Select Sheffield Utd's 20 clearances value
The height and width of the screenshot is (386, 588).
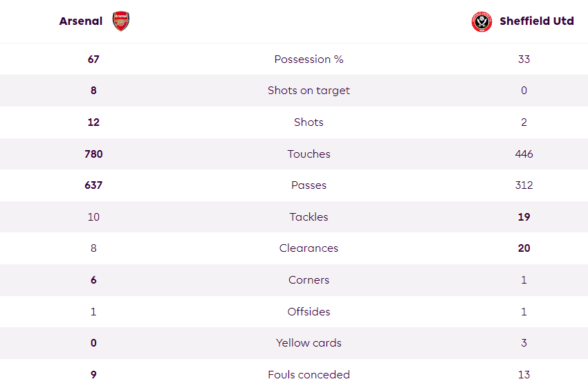coord(524,248)
